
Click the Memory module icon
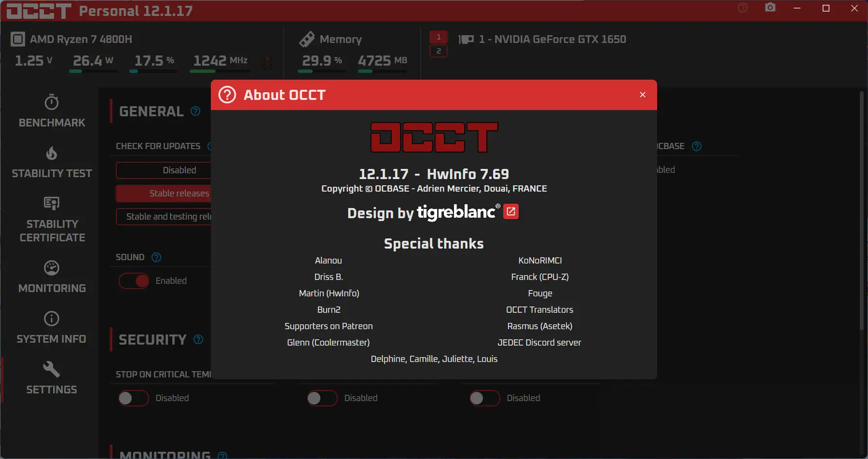click(307, 39)
